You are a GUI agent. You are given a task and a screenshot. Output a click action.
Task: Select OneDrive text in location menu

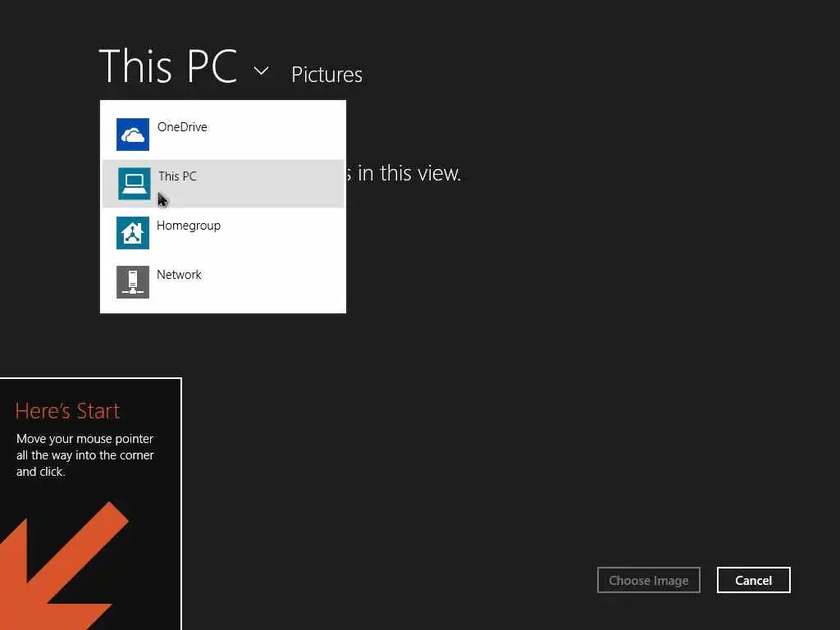182,127
